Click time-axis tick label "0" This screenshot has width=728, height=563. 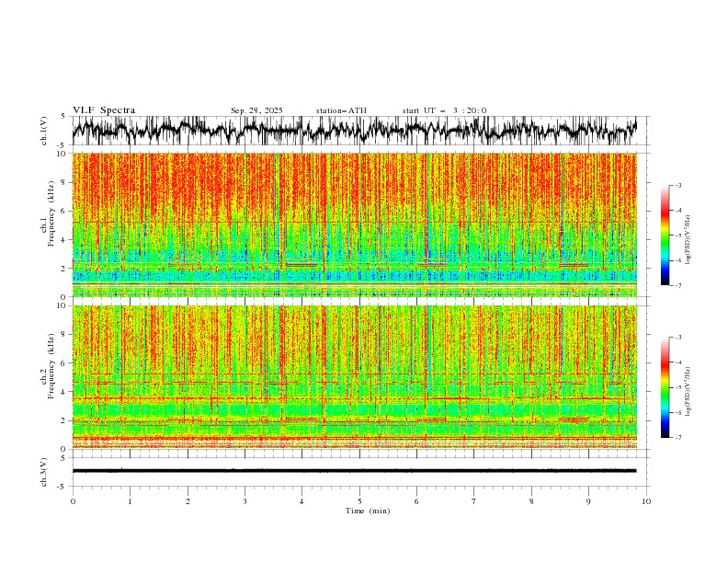click(x=73, y=501)
